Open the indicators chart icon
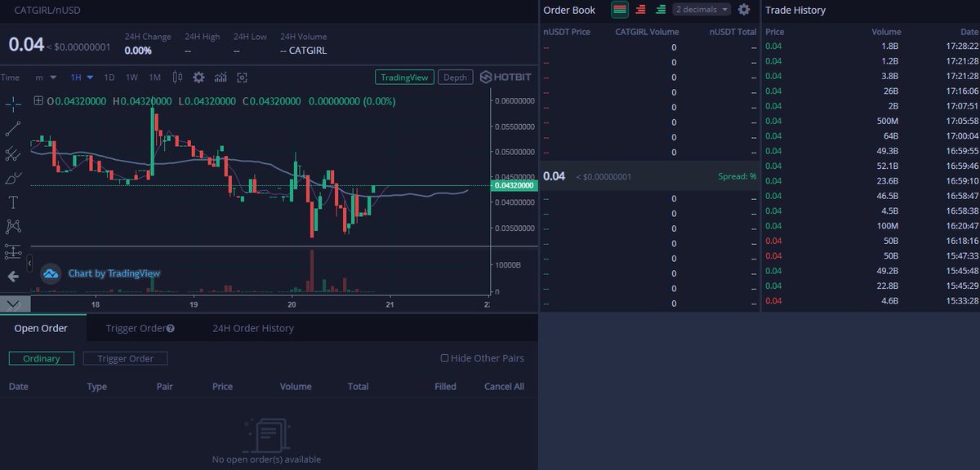The width and height of the screenshot is (980, 470). coord(220,78)
